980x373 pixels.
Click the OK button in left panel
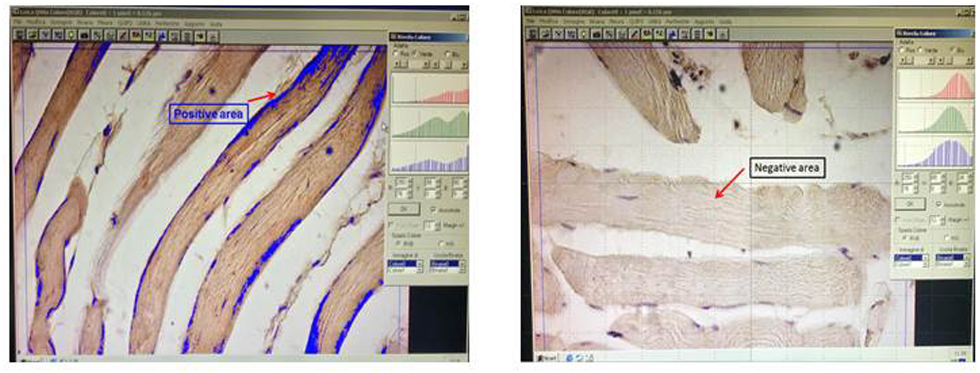pyautogui.click(x=403, y=209)
